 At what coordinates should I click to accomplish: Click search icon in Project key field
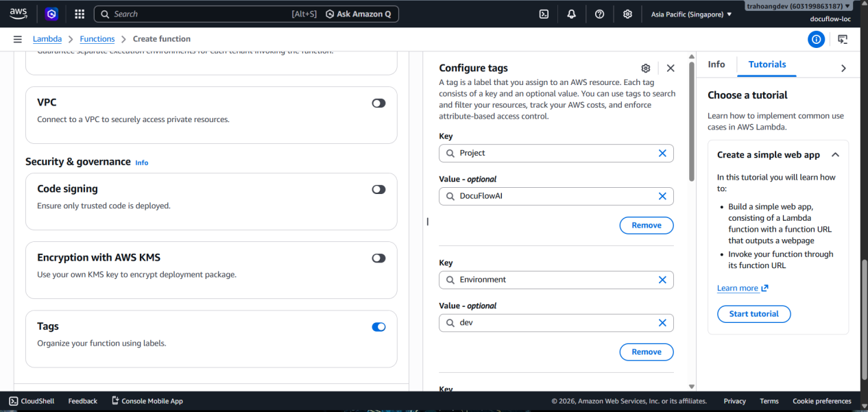[450, 153]
